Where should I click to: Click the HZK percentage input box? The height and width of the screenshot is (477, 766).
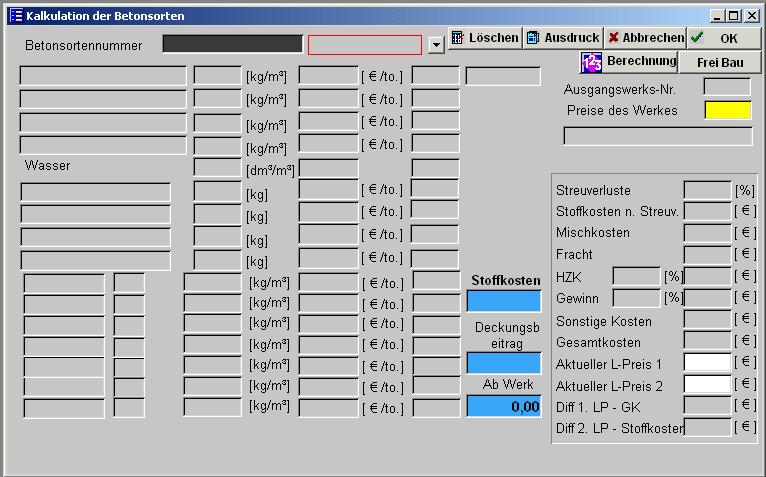[636, 276]
